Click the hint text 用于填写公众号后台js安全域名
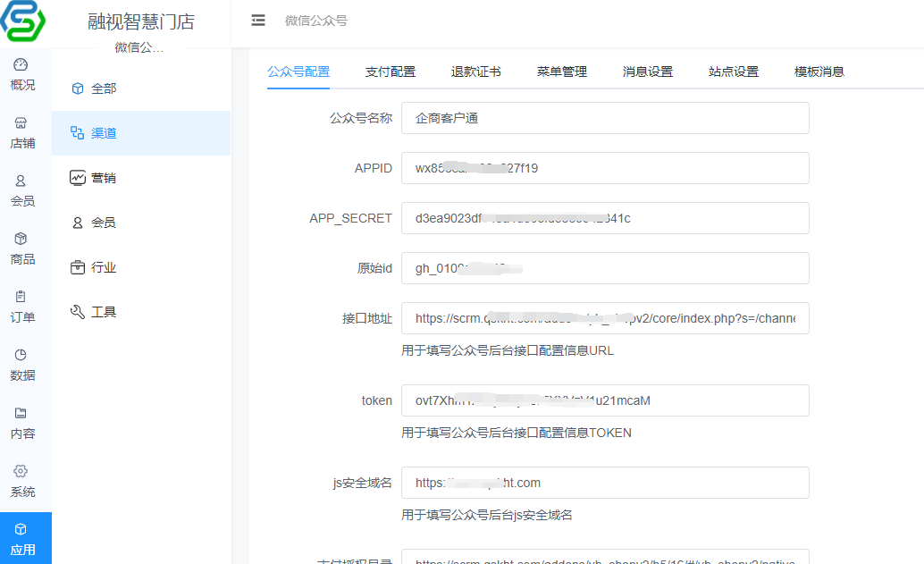 [487, 515]
